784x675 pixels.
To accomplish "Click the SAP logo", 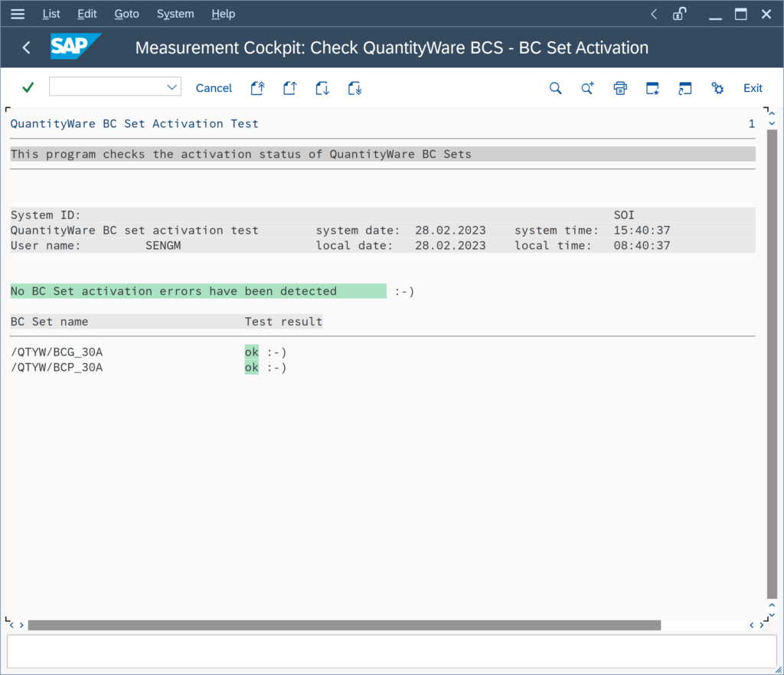I will coord(76,46).
